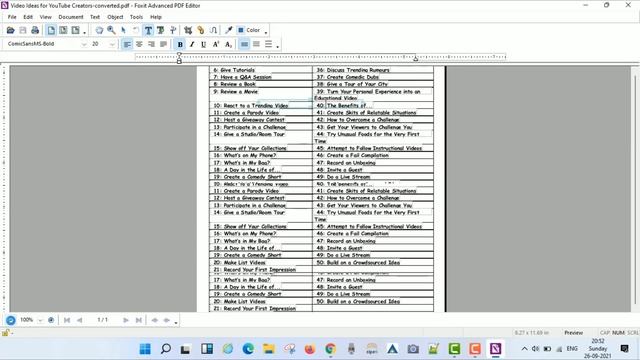Choose the third page layout icon

point(76,30)
